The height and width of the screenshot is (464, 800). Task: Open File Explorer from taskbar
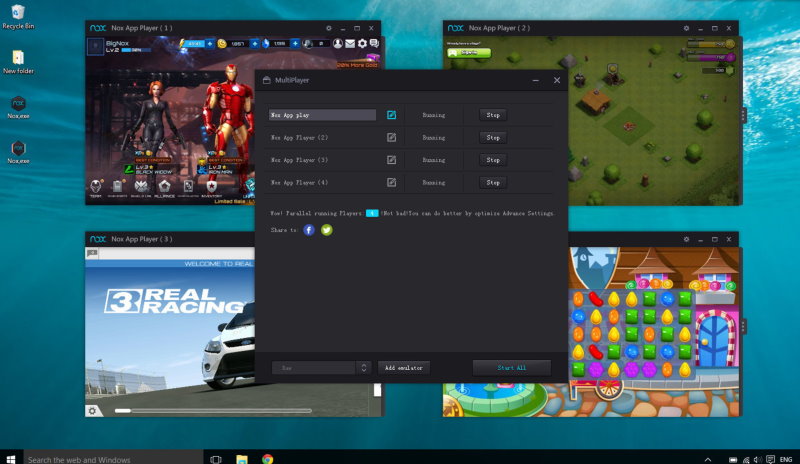pyautogui.click(x=242, y=458)
